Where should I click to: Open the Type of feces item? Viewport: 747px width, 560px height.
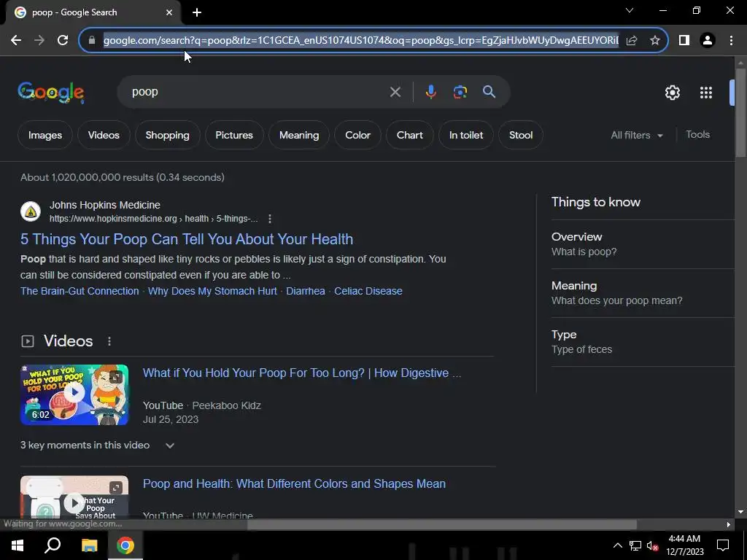point(643,342)
